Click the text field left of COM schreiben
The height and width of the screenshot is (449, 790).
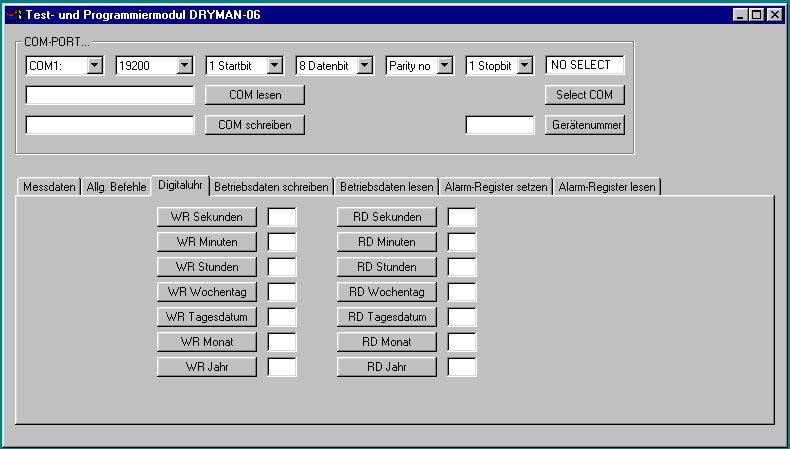(110, 125)
